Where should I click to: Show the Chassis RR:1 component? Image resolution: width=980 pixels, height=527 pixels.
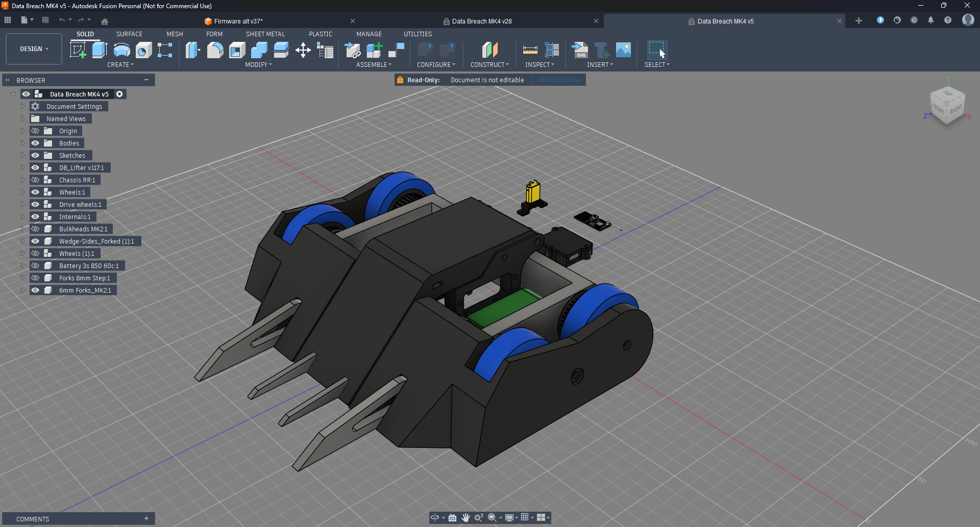(35, 180)
